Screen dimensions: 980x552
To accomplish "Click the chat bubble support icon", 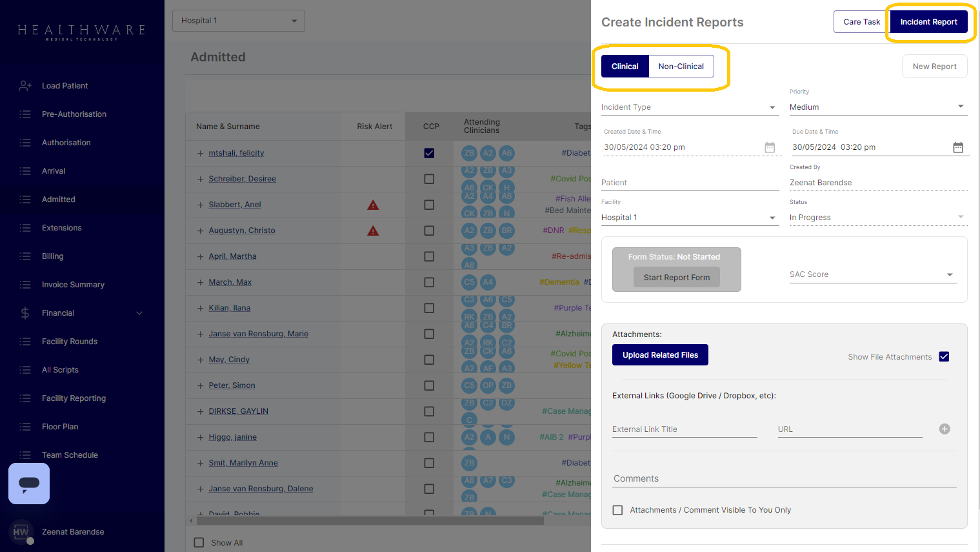I will 29,484.
